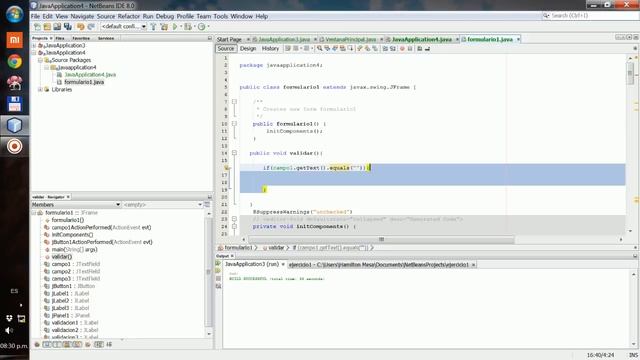Switch to the VentanaPrincipal.java editor tab

pyautogui.click(x=350, y=39)
